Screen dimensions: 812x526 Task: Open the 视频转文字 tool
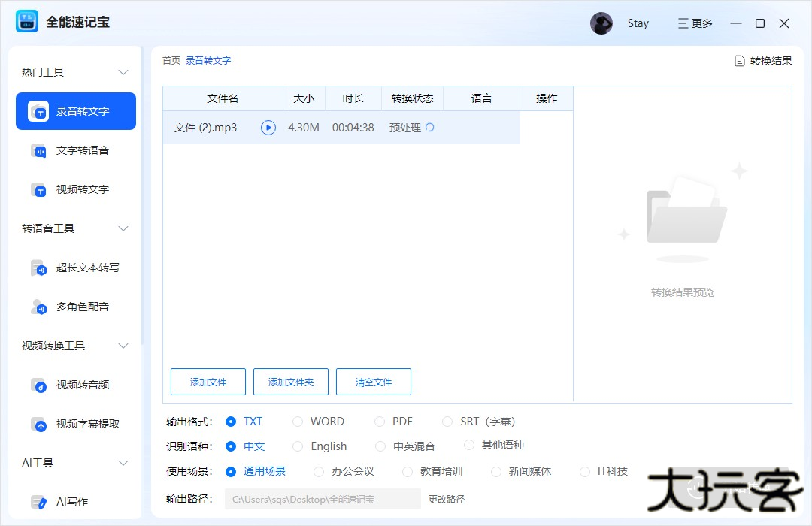pos(75,189)
